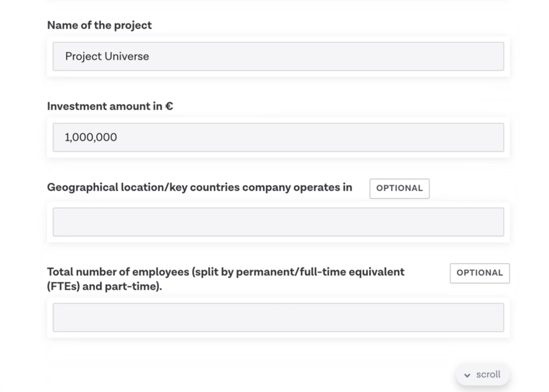Click the blank area of the project name field
549x392 pixels.
pos(327,57)
